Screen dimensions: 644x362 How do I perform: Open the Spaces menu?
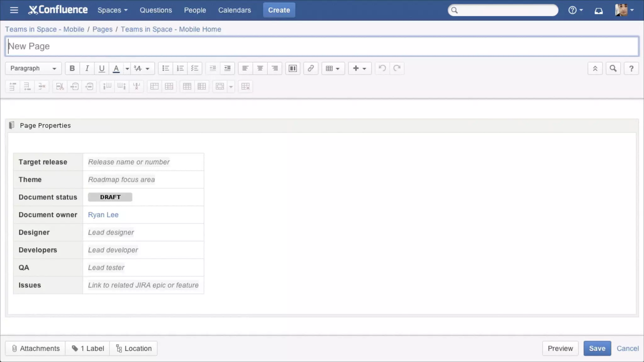click(112, 10)
